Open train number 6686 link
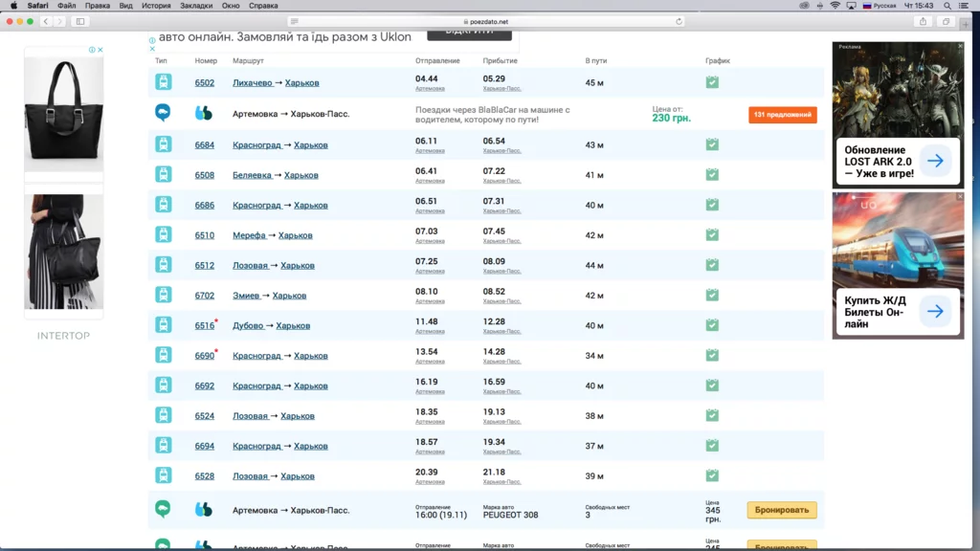980x551 pixels. (x=205, y=205)
